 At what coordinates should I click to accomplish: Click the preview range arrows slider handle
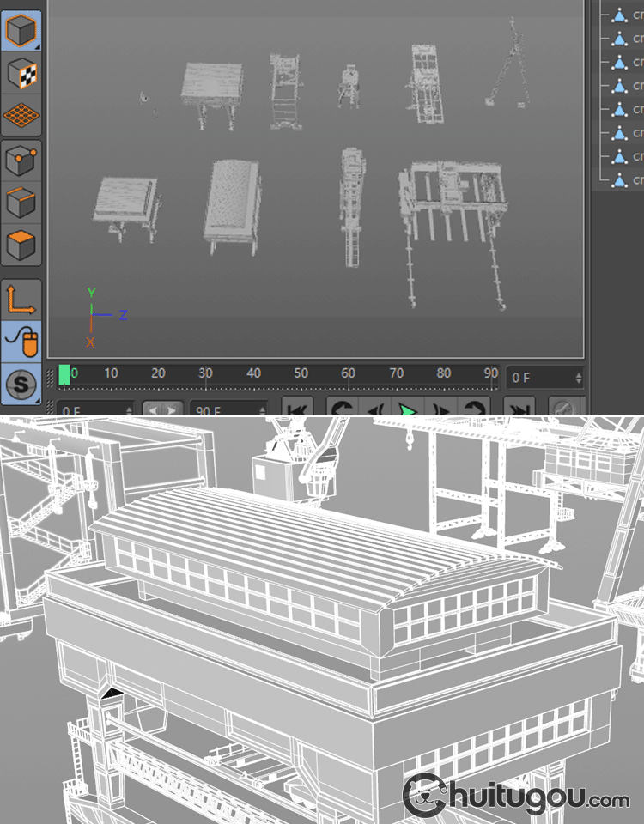[x=162, y=409]
